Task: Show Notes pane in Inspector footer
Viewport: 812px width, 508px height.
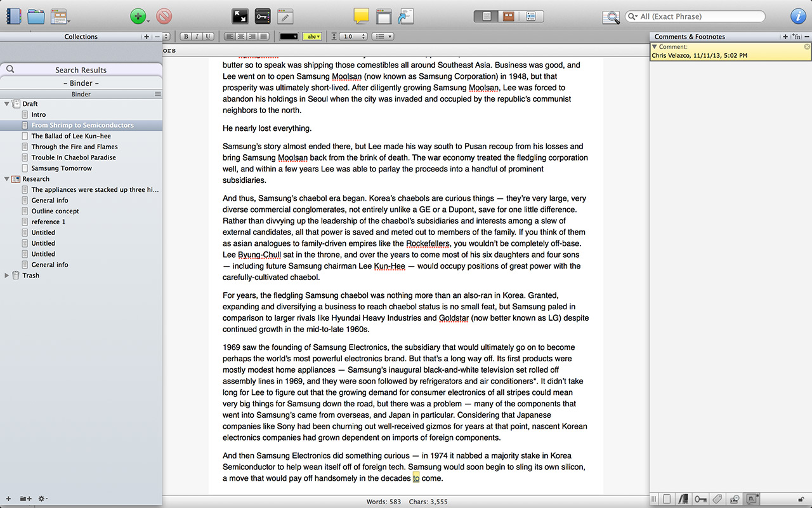Action: 667,499
